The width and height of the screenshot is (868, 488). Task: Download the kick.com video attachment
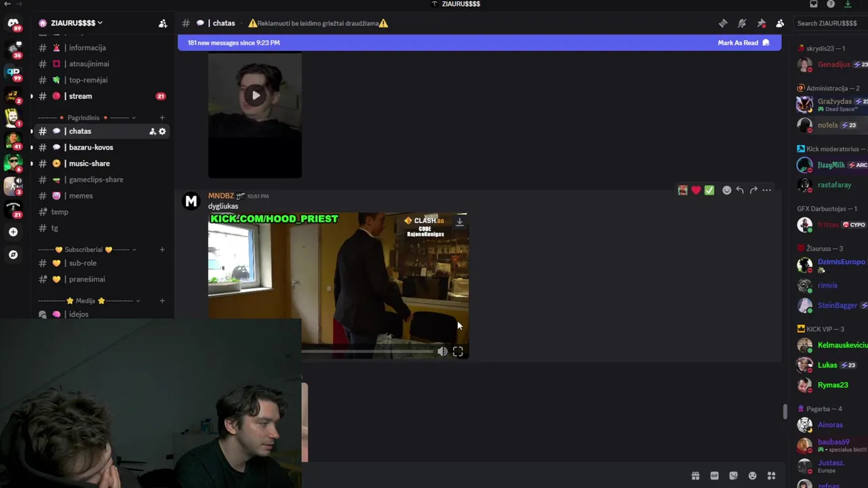pyautogui.click(x=460, y=221)
